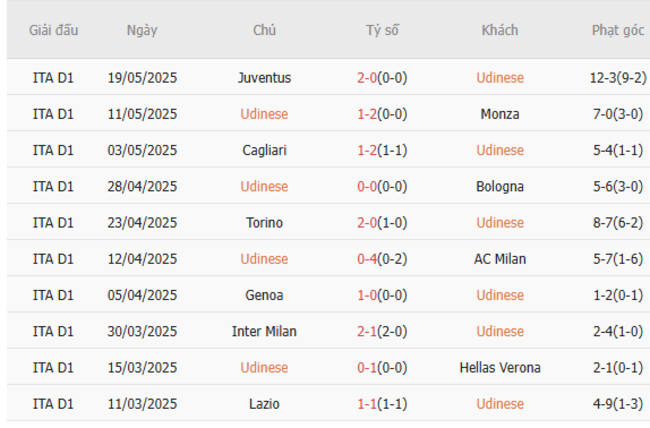Select the Udinese link in the 11/05/2025 row
Screen dimensions: 650x428
pos(265,114)
